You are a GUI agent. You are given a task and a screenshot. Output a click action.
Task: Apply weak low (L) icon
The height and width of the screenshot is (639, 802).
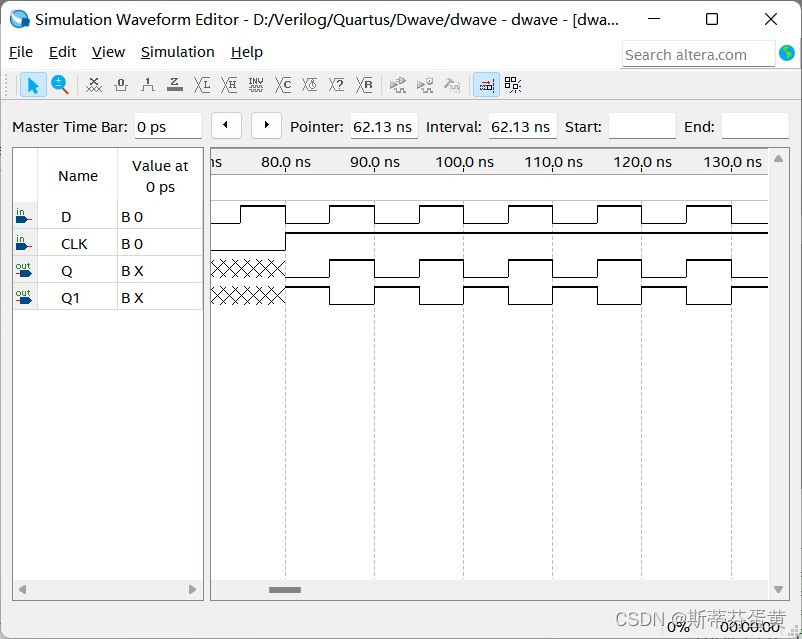pos(202,85)
